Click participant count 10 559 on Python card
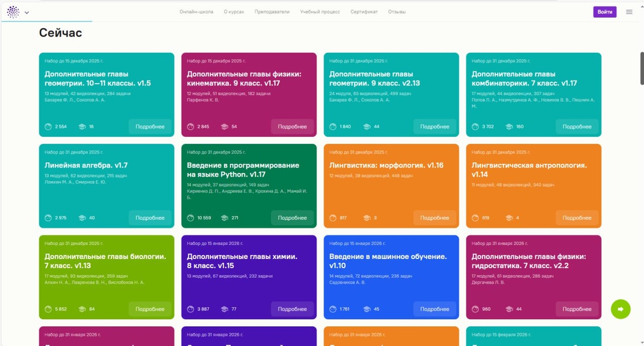 204,218
